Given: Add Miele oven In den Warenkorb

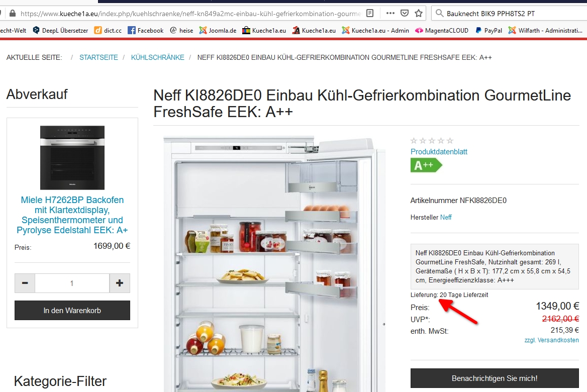Looking at the screenshot, I should coord(72,311).
